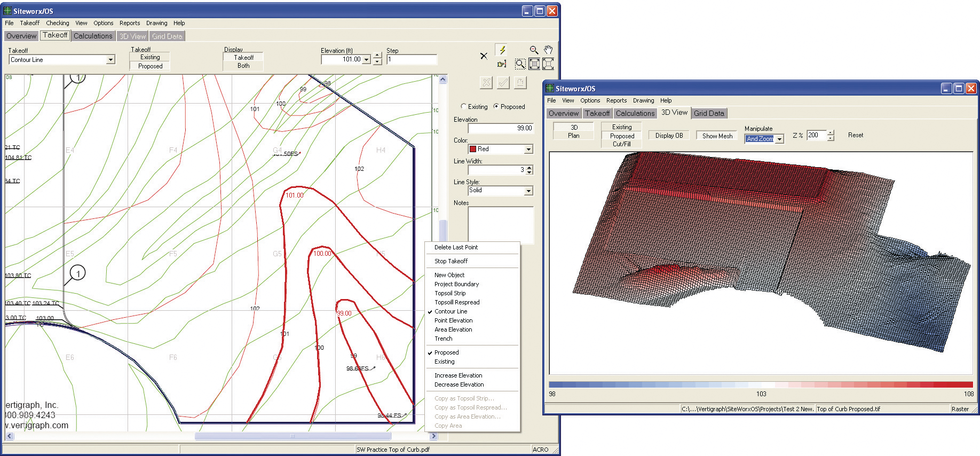Click the pointing hand select-point icon

tap(502, 64)
